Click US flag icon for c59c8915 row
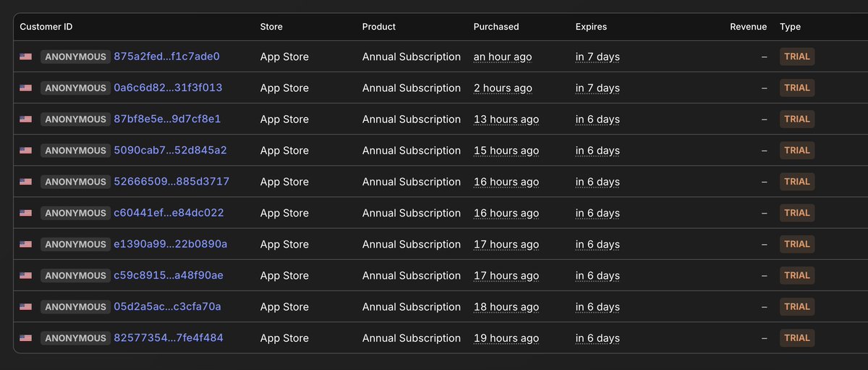Image resolution: width=868 pixels, height=370 pixels. (x=25, y=275)
